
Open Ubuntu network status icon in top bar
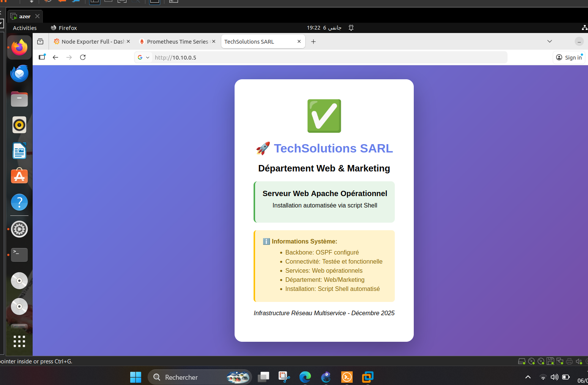pos(585,28)
